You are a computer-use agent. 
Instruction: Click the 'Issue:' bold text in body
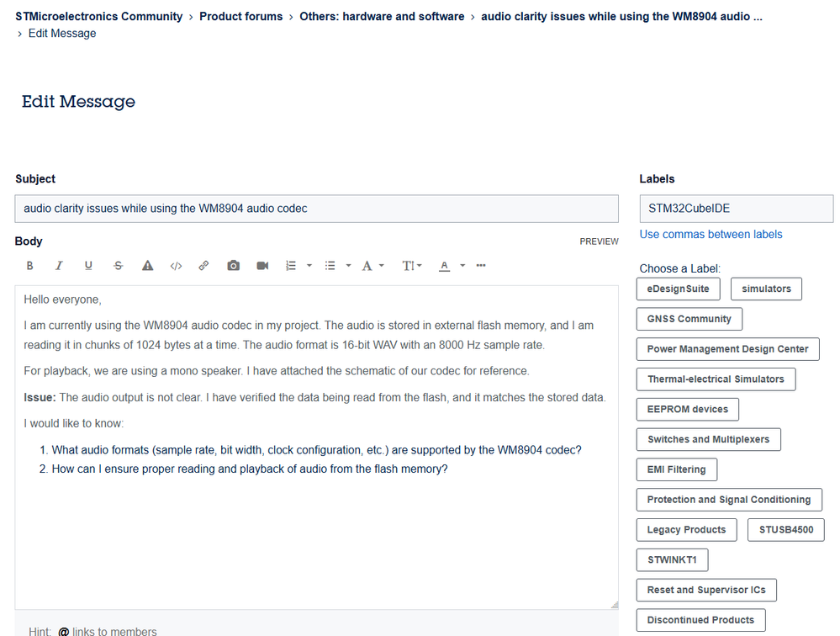(40, 398)
